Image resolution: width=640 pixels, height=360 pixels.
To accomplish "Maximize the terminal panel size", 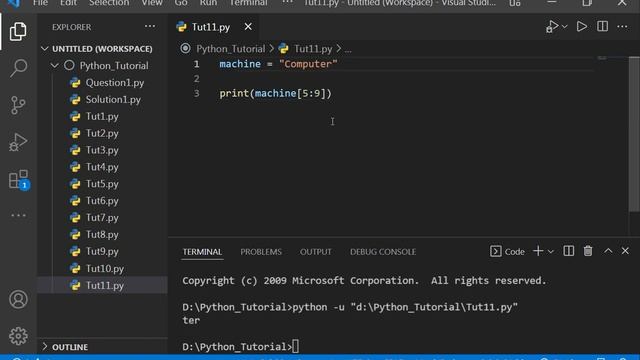I will point(608,251).
